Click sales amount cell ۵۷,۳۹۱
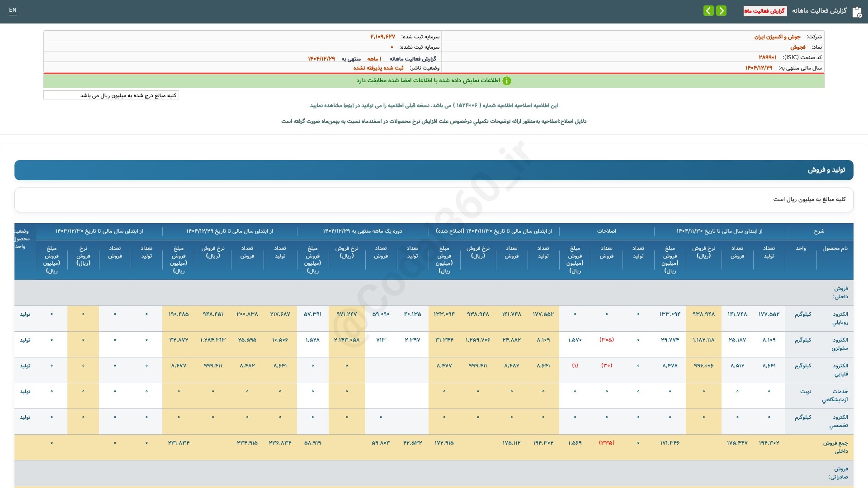The image size is (868, 488). [313, 314]
